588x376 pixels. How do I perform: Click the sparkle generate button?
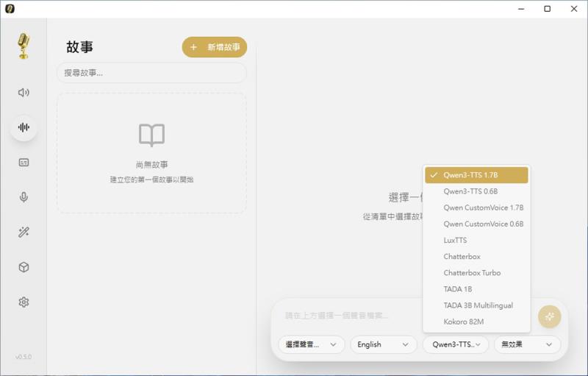pyautogui.click(x=549, y=316)
